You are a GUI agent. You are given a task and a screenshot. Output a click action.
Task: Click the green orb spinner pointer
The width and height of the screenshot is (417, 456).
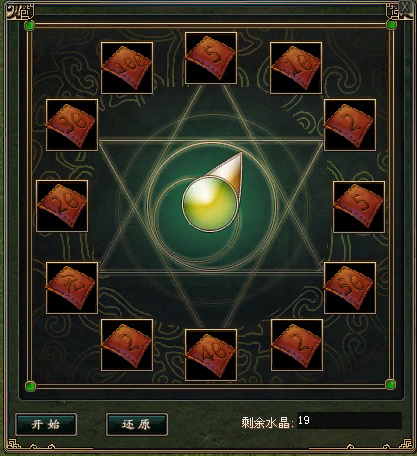click(213, 193)
